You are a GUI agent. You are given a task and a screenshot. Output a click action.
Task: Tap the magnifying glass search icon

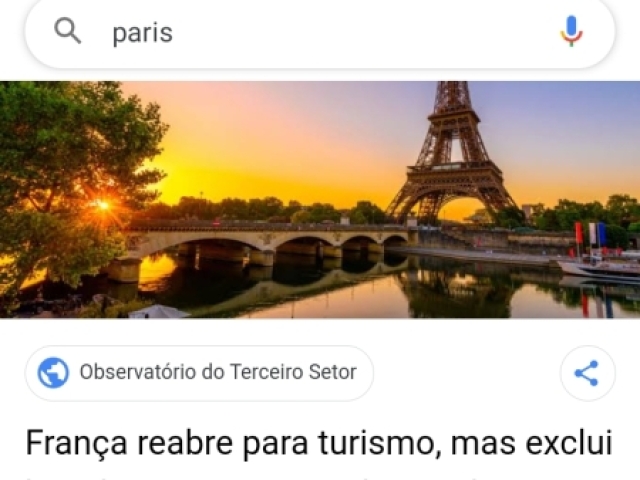click(x=67, y=31)
